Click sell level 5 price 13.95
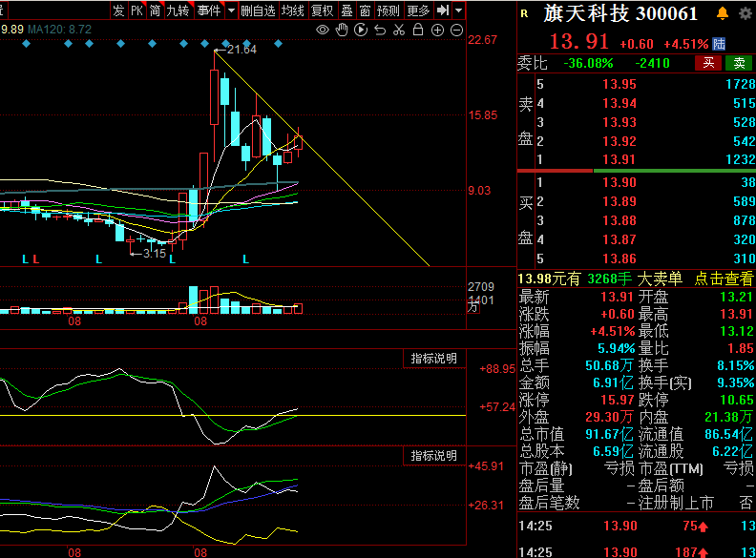 click(x=619, y=84)
